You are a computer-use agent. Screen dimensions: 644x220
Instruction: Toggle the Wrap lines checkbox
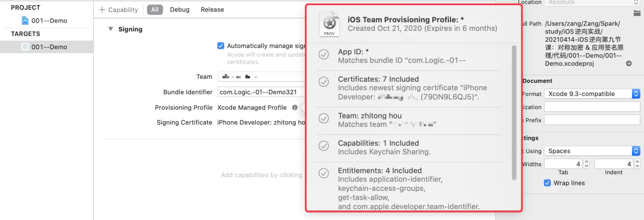547,183
